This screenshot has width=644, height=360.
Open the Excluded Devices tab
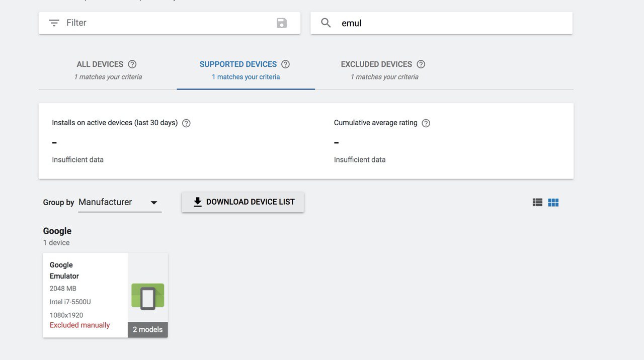(x=384, y=70)
